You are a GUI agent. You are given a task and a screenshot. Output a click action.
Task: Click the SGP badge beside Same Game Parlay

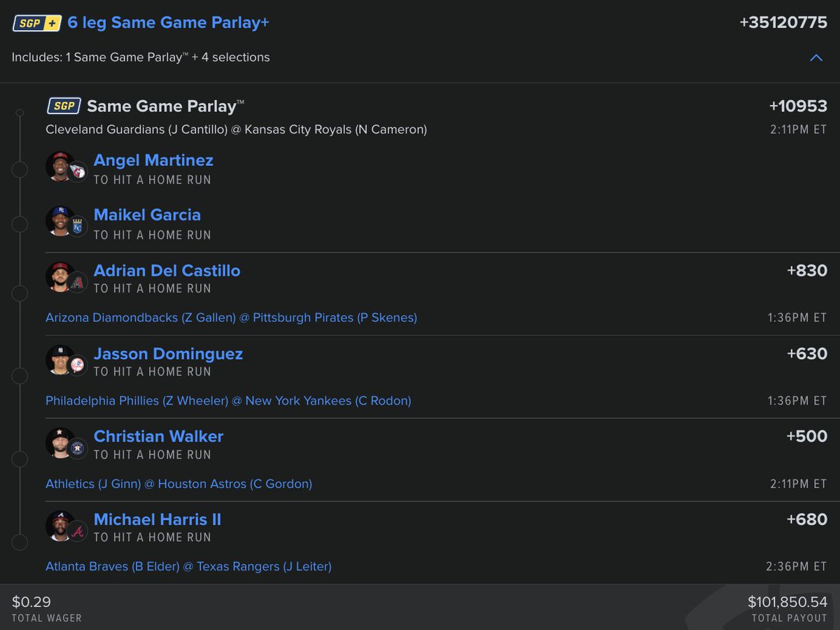coord(64,106)
